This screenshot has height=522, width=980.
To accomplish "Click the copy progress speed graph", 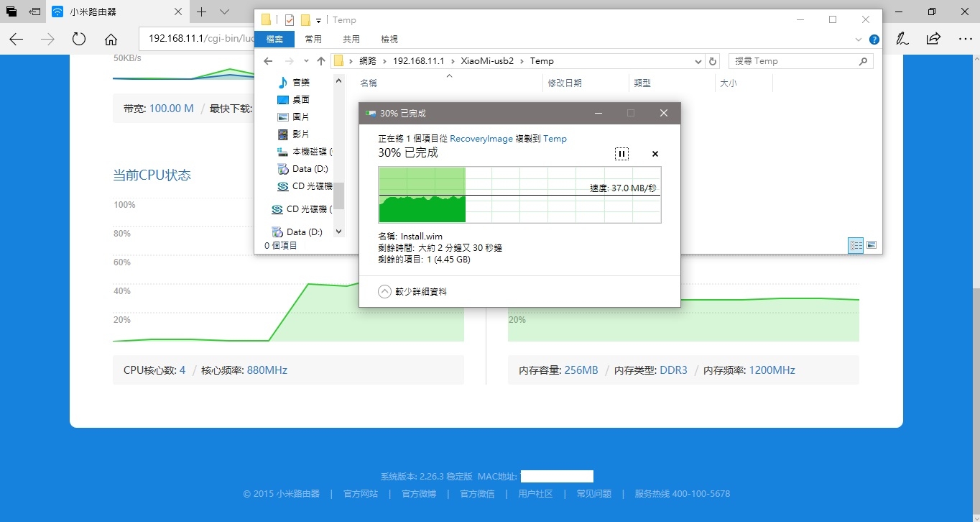I will (519, 195).
